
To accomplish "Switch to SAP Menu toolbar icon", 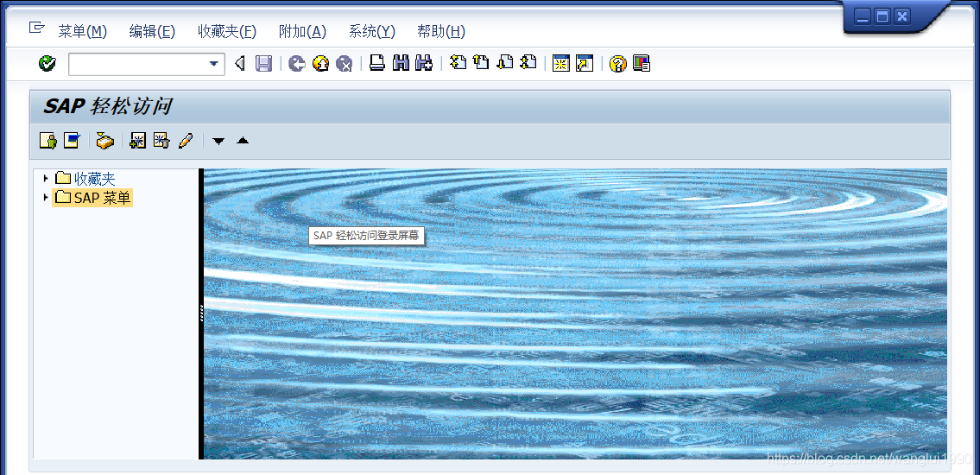I will pos(72,141).
